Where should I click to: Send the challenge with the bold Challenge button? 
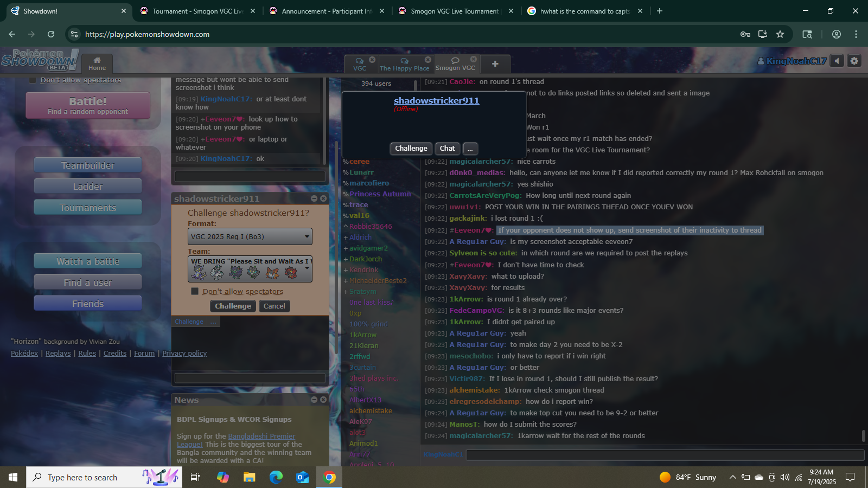pos(233,306)
